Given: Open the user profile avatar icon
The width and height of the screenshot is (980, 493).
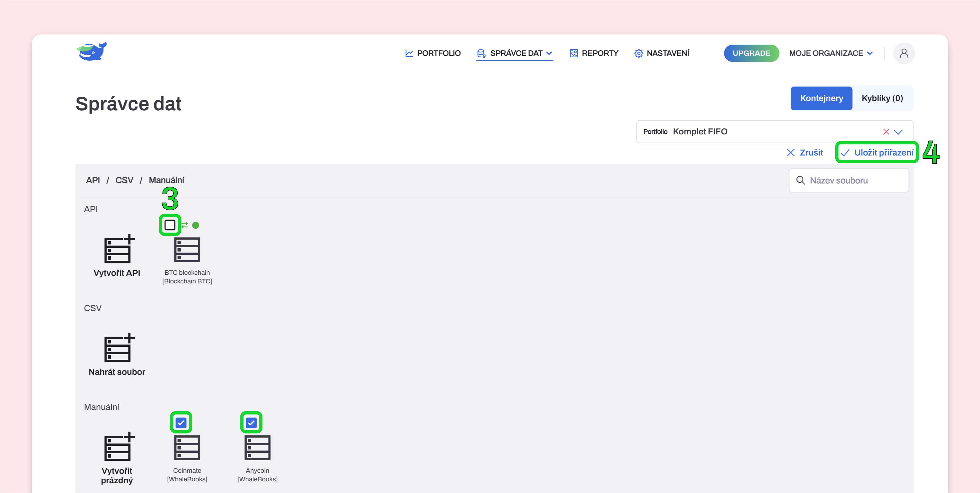Looking at the screenshot, I should click(904, 53).
